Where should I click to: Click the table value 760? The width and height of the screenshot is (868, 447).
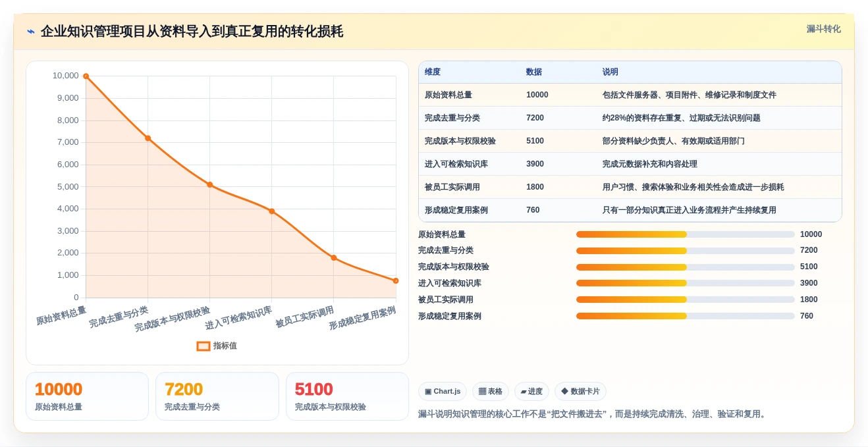pos(533,210)
